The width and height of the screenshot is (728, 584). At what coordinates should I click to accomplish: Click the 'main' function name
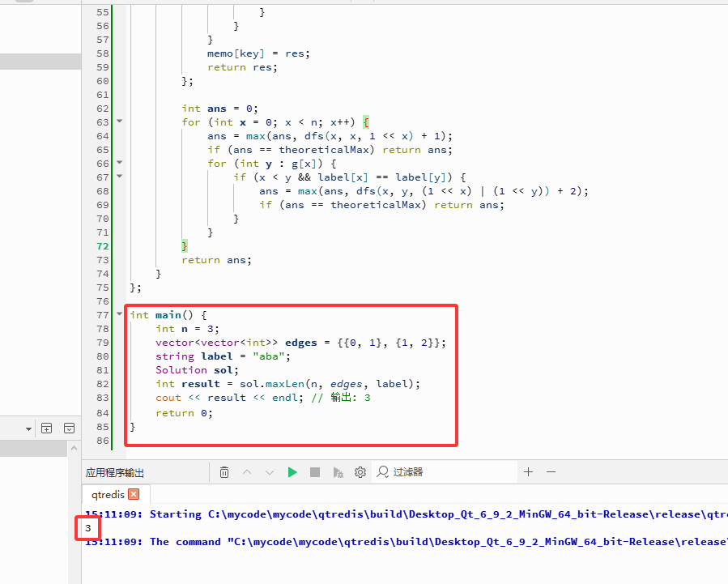click(x=168, y=315)
